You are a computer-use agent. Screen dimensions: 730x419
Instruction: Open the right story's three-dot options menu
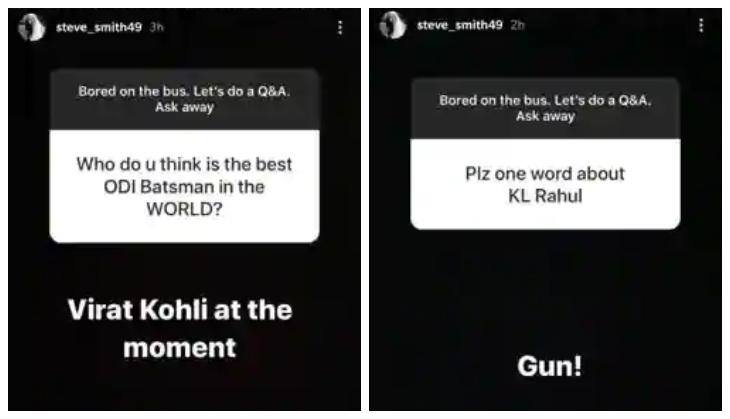pos(701,25)
